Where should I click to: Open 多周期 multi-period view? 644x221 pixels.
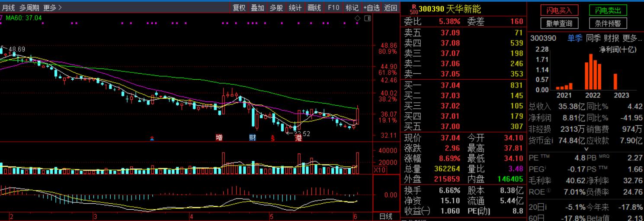(x=29, y=7)
